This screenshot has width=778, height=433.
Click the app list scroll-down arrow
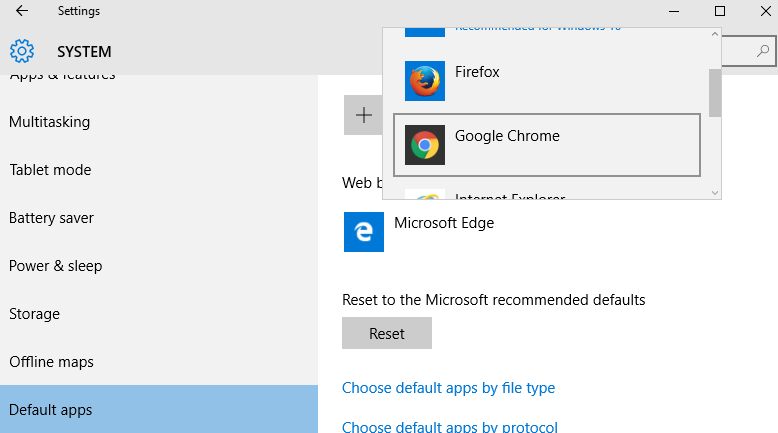[x=715, y=193]
